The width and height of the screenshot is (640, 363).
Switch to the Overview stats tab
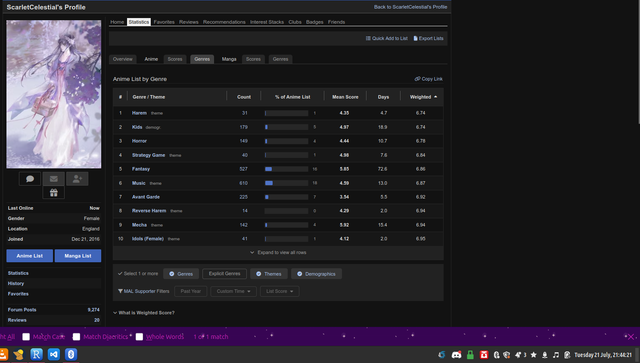(x=122, y=59)
